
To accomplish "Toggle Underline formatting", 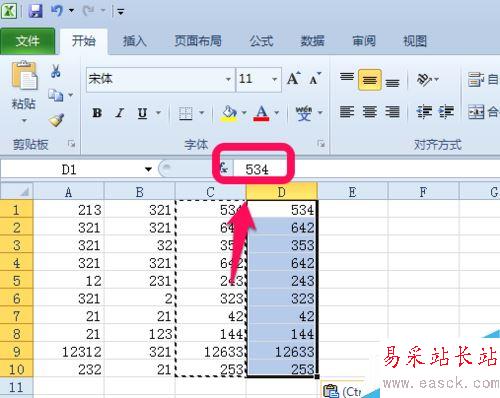I will point(142,113).
